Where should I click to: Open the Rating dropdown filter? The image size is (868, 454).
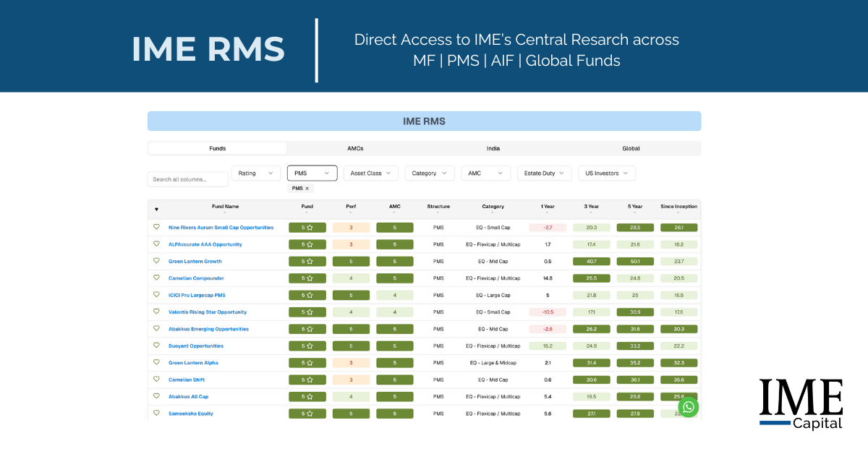256,174
